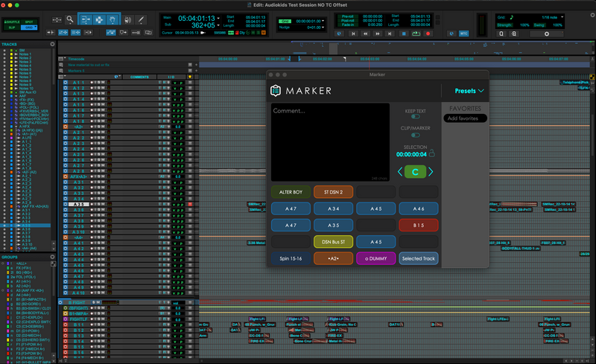The width and height of the screenshot is (596, 364).
Task: Toggle the Post-roll button
Action: click(x=348, y=21)
